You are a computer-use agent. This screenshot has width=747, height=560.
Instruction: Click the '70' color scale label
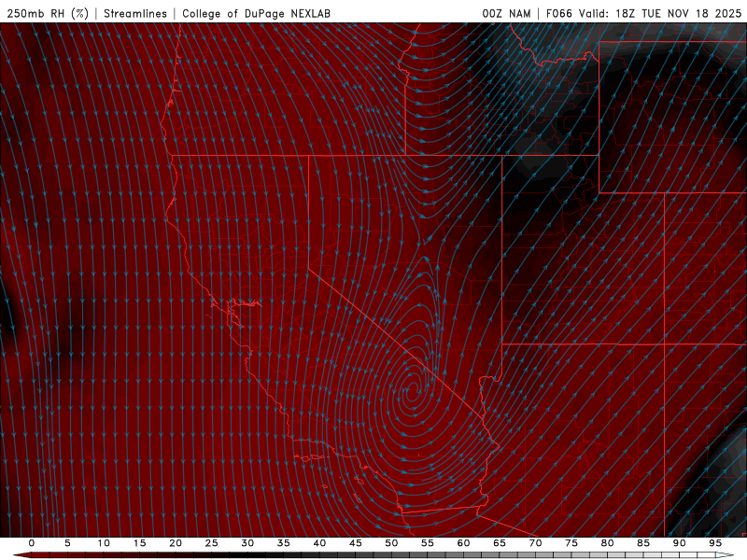535,543
